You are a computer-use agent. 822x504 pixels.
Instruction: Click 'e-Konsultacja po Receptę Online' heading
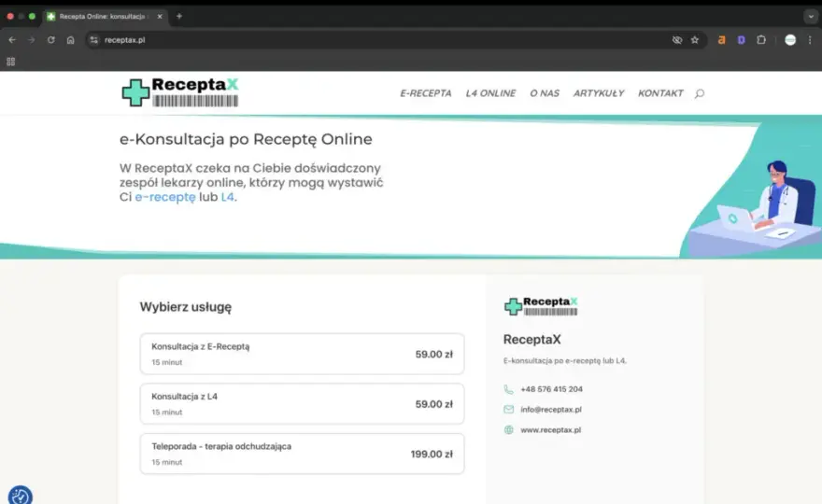tap(246, 139)
